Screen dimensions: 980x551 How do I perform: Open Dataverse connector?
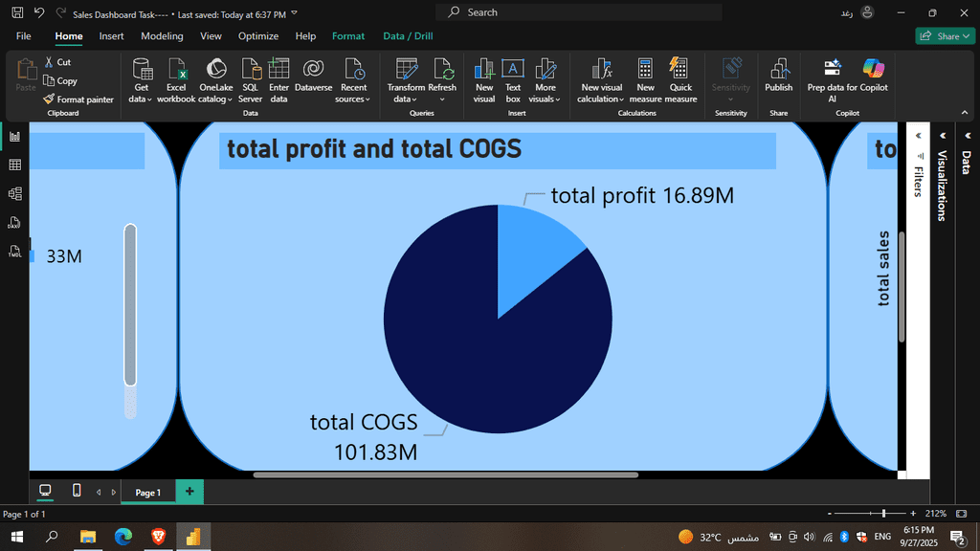click(313, 75)
